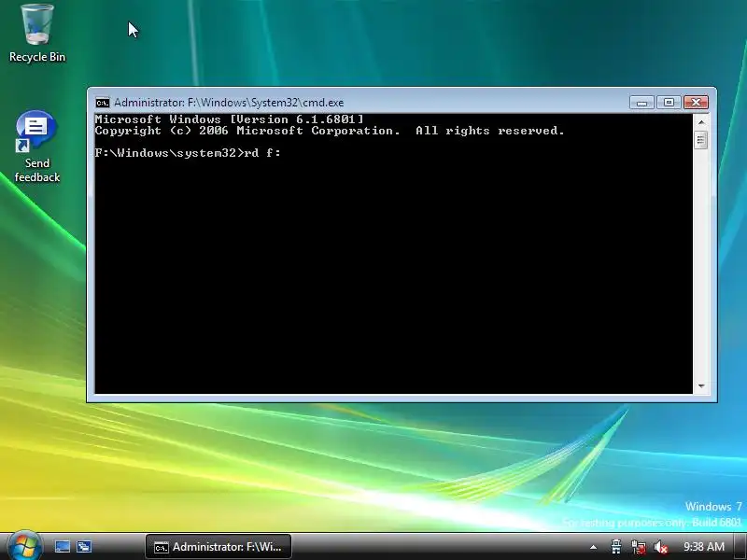Close the command prompt window

696,103
